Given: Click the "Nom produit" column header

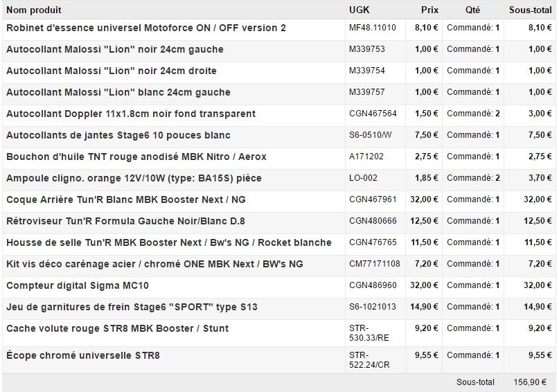Looking at the screenshot, I should pyautogui.click(x=34, y=10).
